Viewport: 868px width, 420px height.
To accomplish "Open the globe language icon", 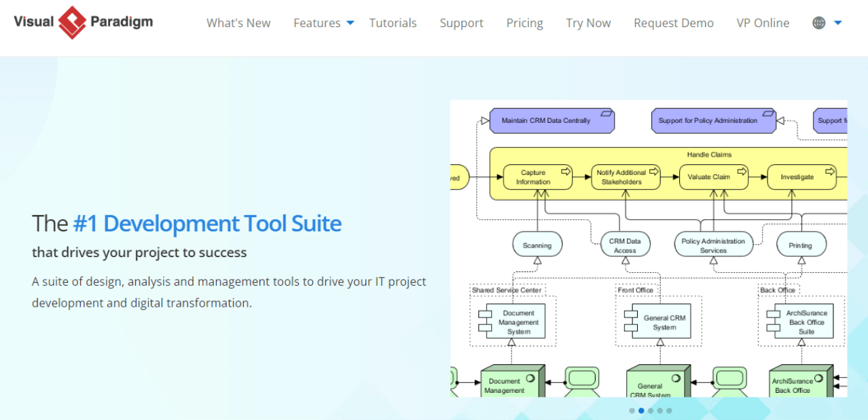I will tap(817, 22).
